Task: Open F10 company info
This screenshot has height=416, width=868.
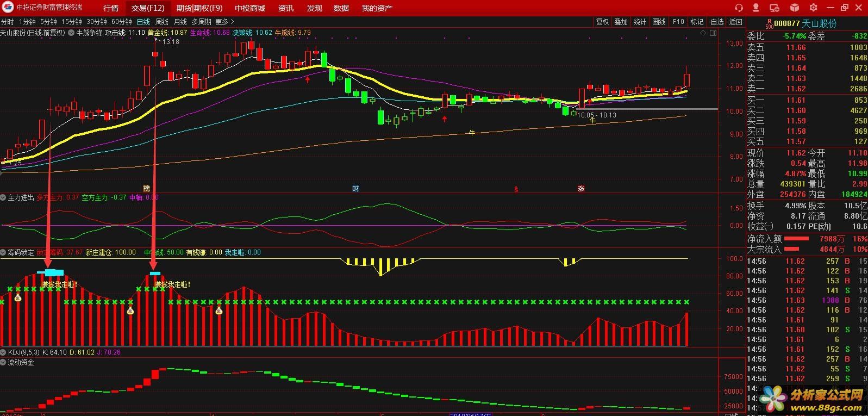Action: [x=678, y=22]
